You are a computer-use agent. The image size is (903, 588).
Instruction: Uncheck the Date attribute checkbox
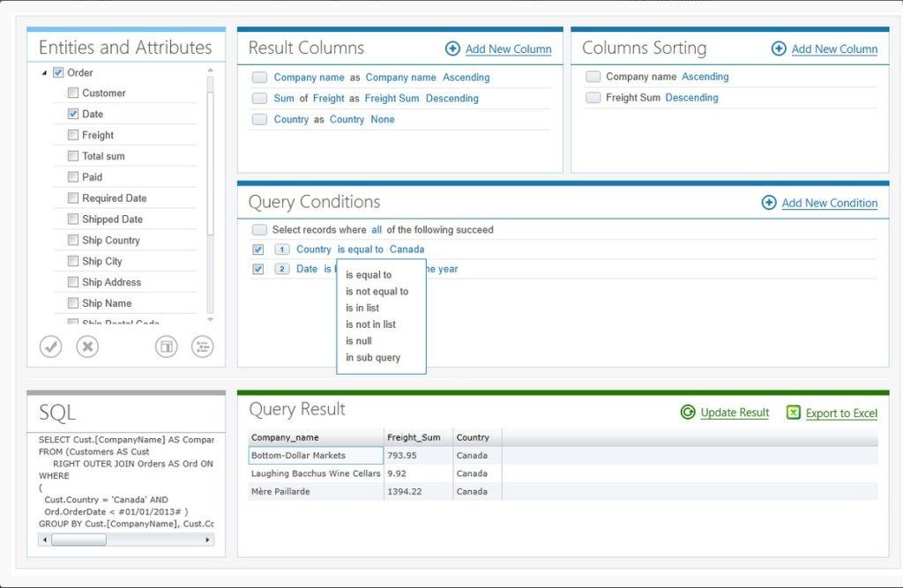[73, 114]
